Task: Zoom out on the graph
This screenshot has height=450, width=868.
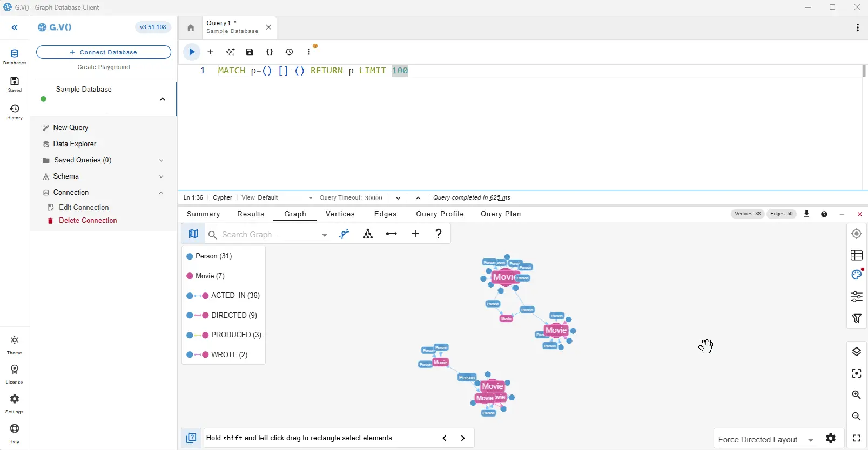Action: (857, 417)
